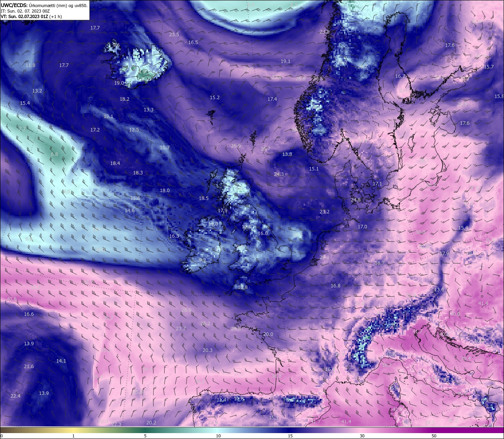Select the '16.7' value label
Image resolution: width=504 pixels, height=439 pixels.
tap(400, 76)
